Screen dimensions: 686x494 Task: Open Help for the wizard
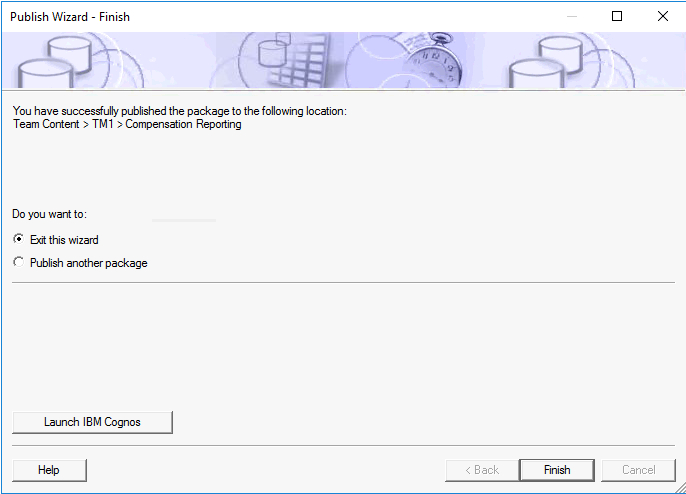coord(49,470)
